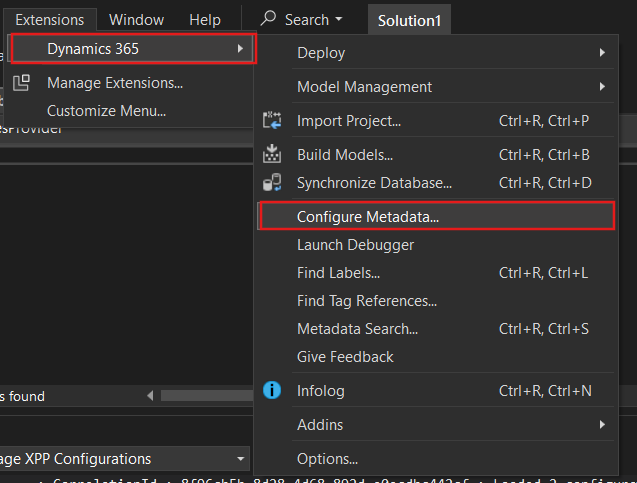The height and width of the screenshot is (483, 637).
Task: Select Build Models menu item
Action: coord(436,154)
